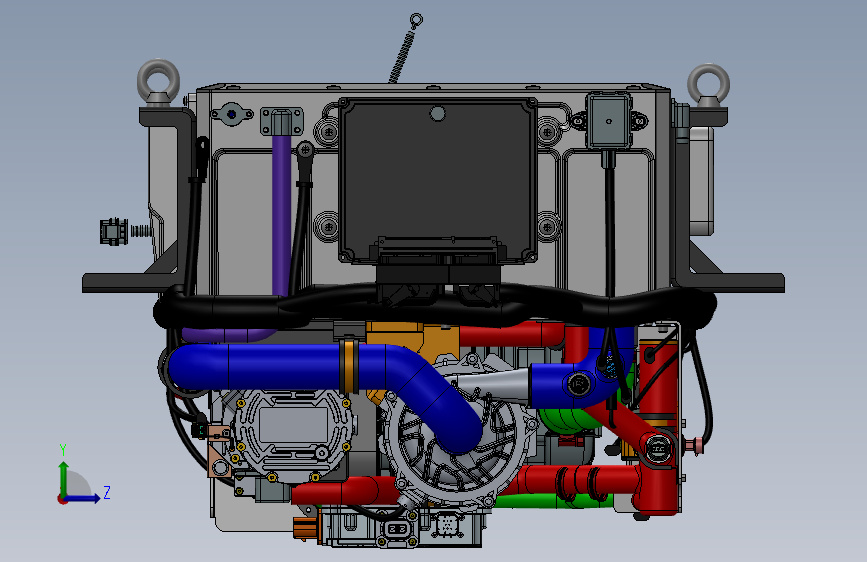Select the black horizontal wiring harness
867x562 pixels.
click(434, 304)
